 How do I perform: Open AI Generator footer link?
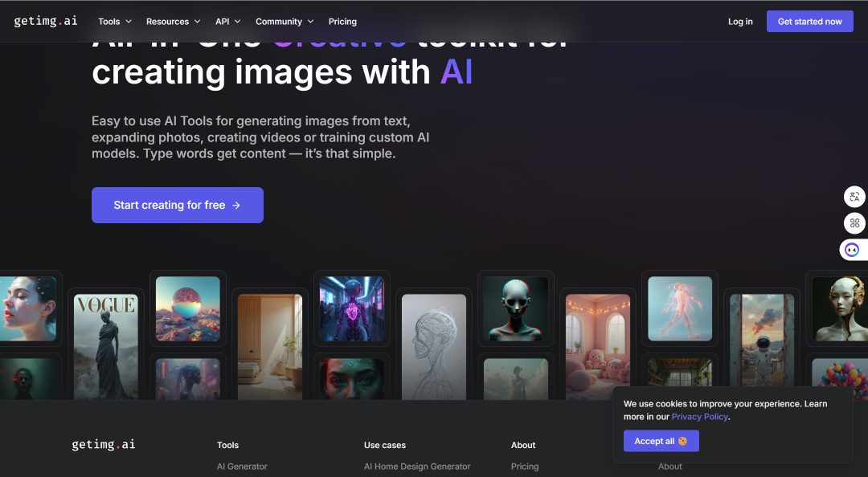point(242,467)
